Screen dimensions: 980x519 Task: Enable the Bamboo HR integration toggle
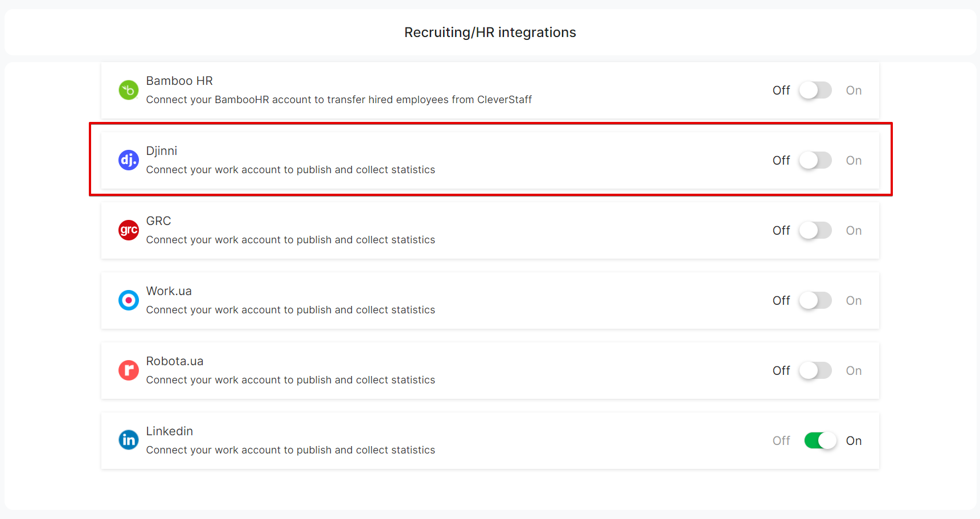click(x=815, y=91)
